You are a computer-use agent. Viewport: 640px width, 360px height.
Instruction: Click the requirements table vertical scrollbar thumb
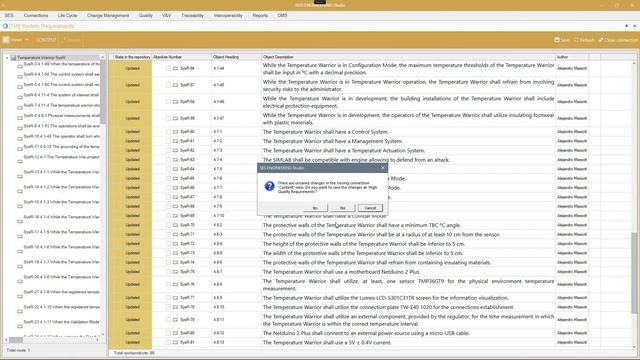point(634,273)
